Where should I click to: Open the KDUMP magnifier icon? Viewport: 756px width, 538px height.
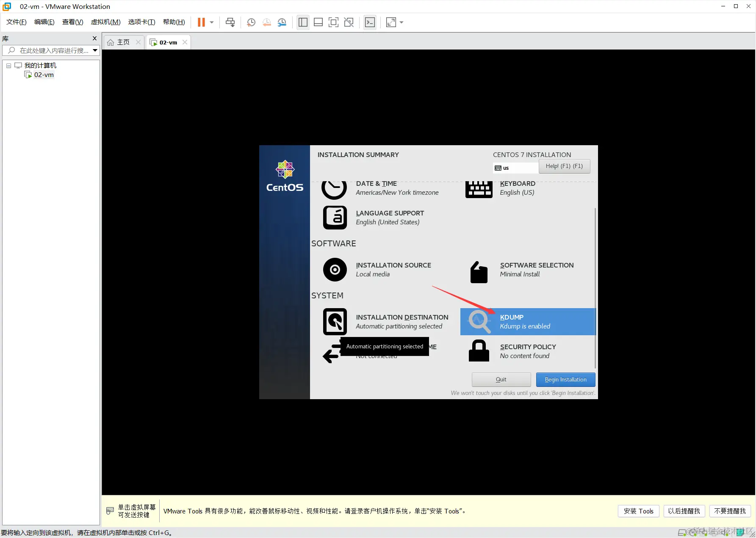click(x=479, y=321)
